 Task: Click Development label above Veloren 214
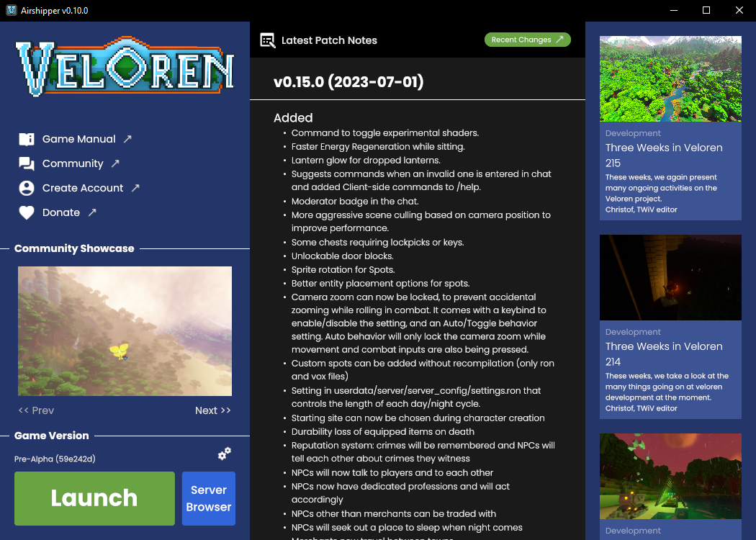pyautogui.click(x=633, y=332)
